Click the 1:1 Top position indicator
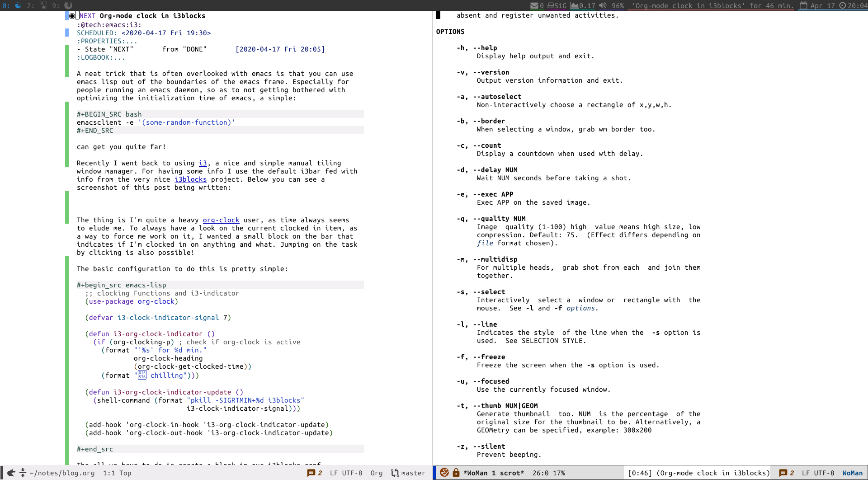Image resolution: width=868 pixels, height=488 pixels. coord(117,473)
